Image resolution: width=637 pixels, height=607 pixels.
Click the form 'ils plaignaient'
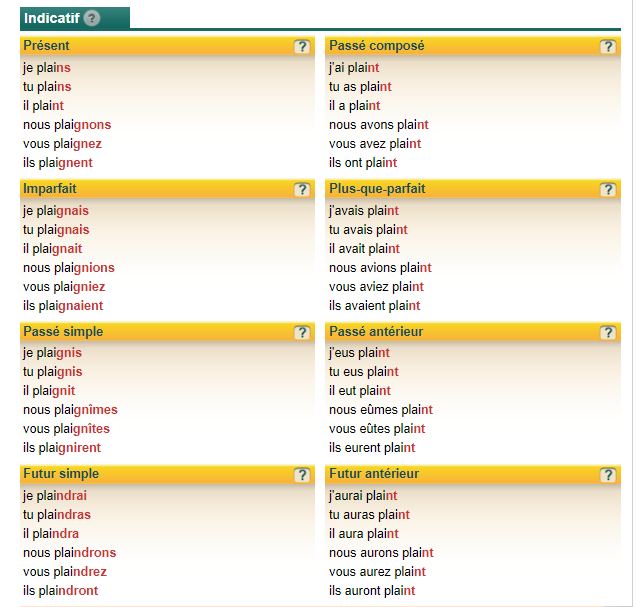pyautogui.click(x=63, y=306)
